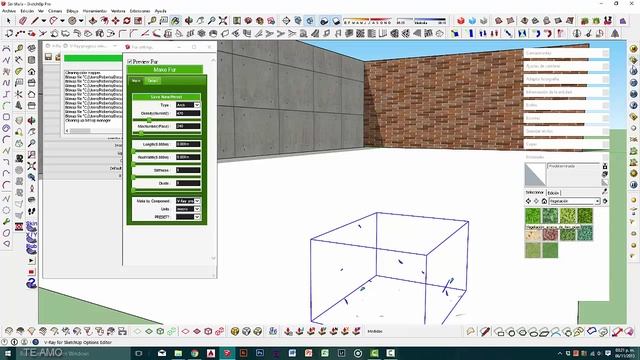
Task: Open the Cámara menu
Action: [x=55, y=11]
